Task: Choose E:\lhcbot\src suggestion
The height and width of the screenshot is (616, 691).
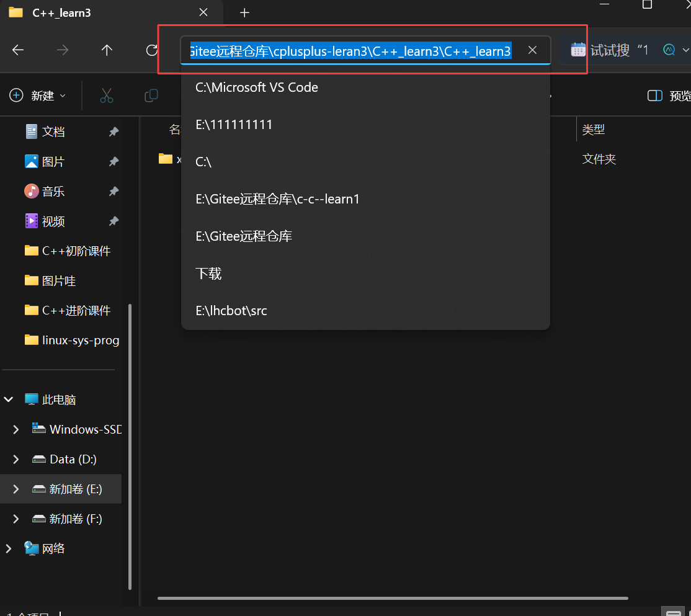Action: (365, 311)
